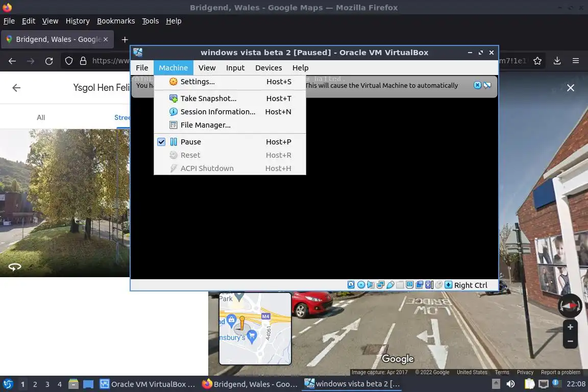588x392 pixels.
Task: Open Firefox Help menu
Action: 174,21
